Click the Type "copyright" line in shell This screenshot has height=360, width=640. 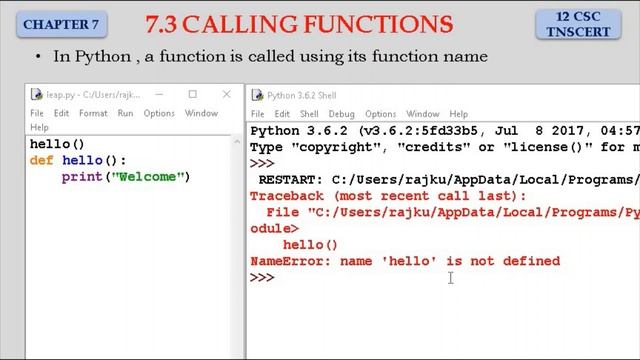tap(445, 147)
